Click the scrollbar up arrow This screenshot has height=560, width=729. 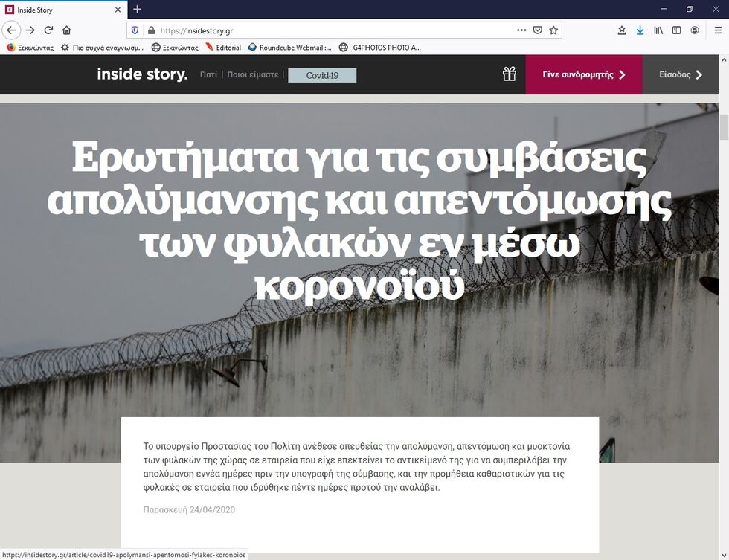[724, 60]
